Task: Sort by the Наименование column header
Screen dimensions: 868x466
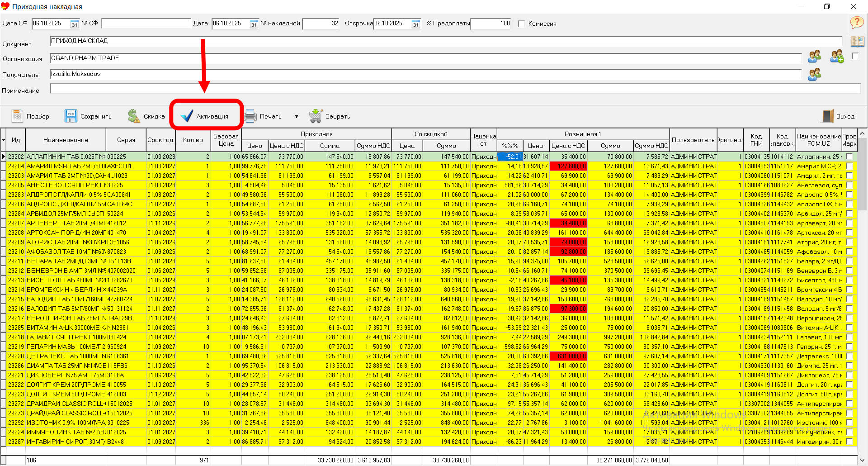Action: pyautogui.click(x=66, y=140)
